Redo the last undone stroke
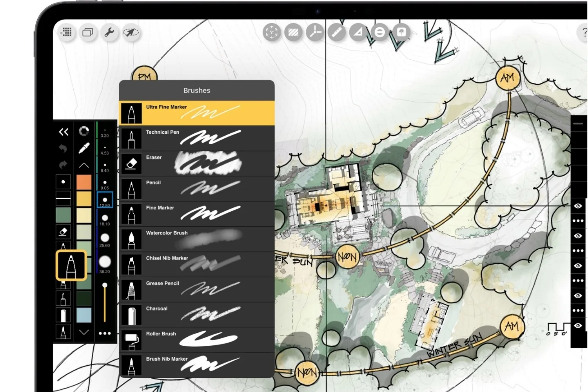The height and width of the screenshot is (392, 588). pyautogui.click(x=63, y=165)
